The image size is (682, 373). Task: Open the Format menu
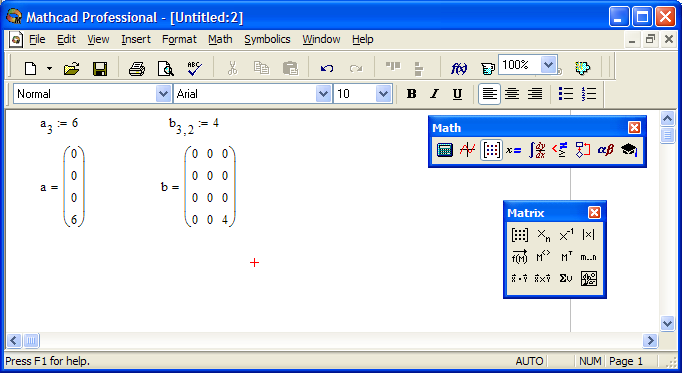point(179,40)
